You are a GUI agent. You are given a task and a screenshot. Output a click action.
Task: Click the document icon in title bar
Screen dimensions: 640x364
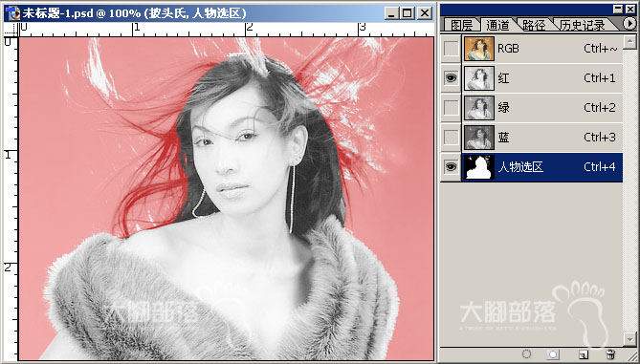pyautogui.click(x=12, y=13)
